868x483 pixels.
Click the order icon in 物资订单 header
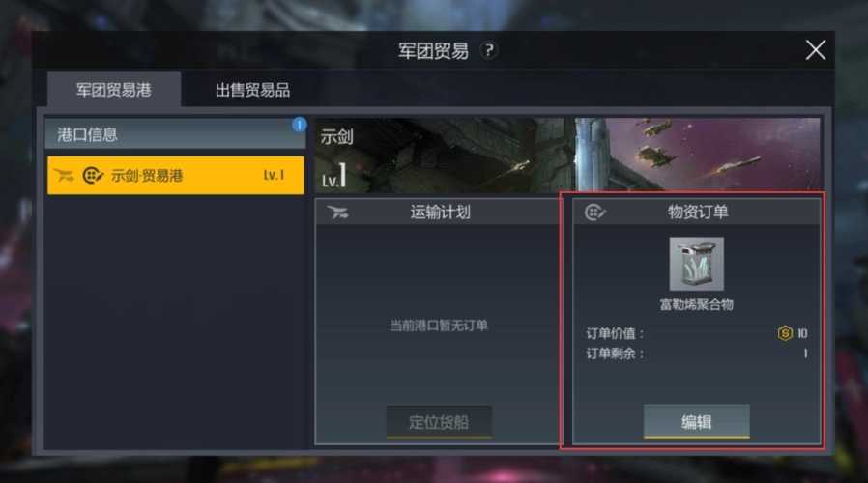coord(595,212)
